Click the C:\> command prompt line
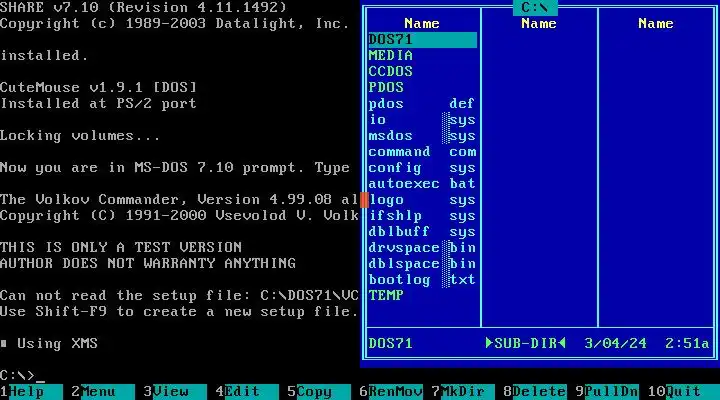 (x=22, y=375)
